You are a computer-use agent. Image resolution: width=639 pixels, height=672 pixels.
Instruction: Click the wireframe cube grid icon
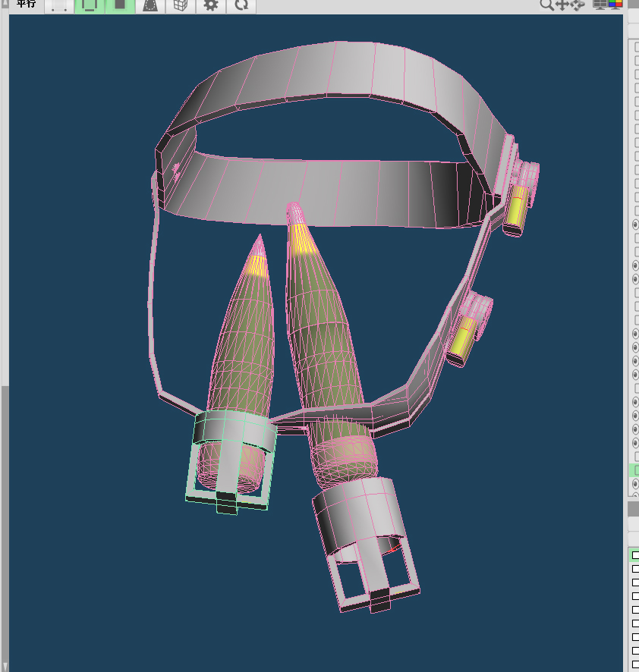[181, 5]
